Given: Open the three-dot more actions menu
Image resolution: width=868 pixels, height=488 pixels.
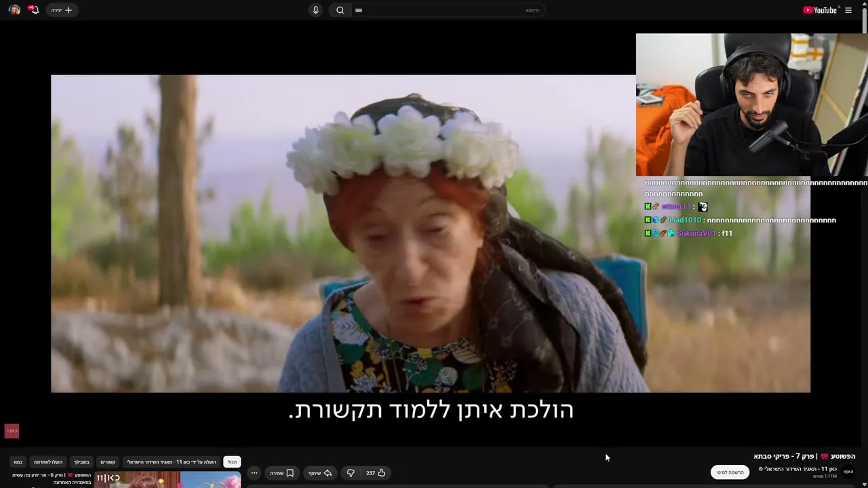Looking at the screenshot, I should [x=254, y=473].
